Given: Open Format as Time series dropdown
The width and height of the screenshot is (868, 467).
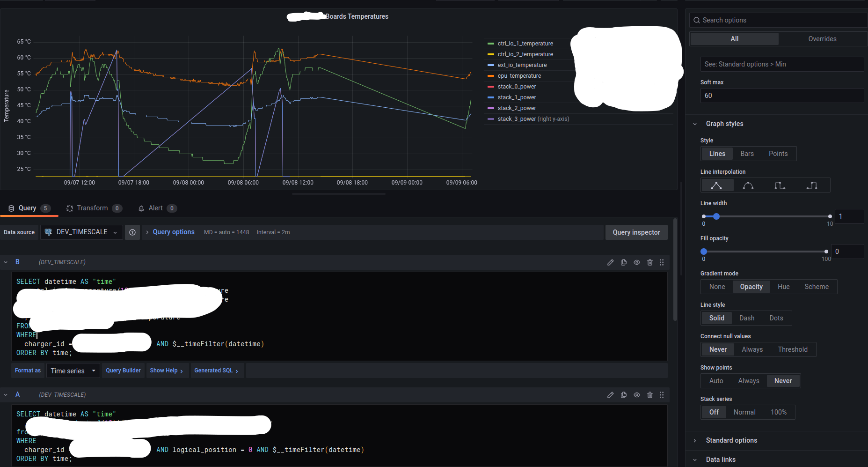Looking at the screenshot, I should (x=73, y=370).
